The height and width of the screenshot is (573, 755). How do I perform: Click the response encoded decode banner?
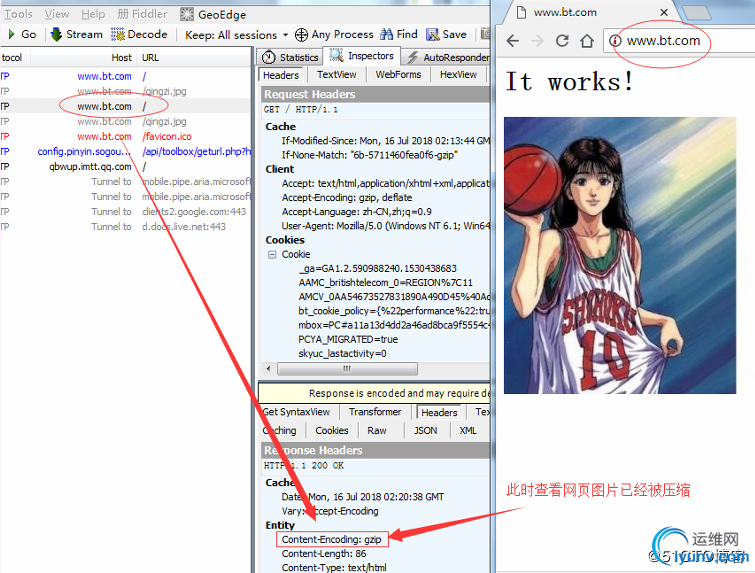(x=374, y=393)
